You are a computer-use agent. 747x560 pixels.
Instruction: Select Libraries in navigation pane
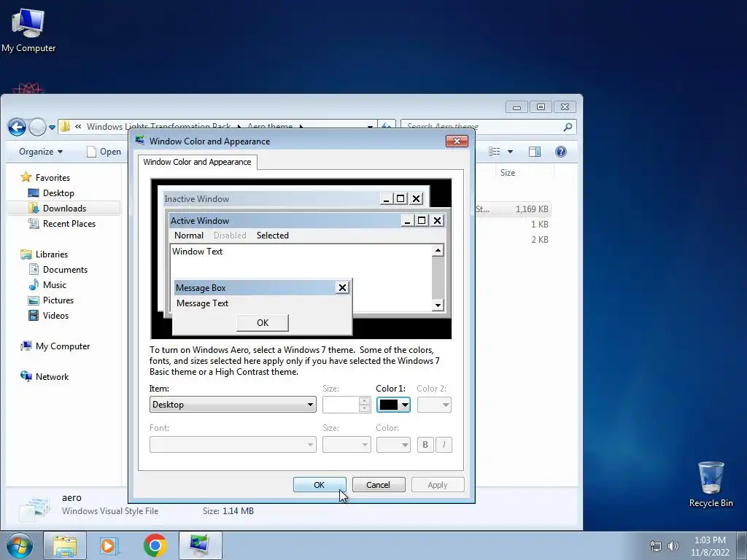click(x=52, y=254)
